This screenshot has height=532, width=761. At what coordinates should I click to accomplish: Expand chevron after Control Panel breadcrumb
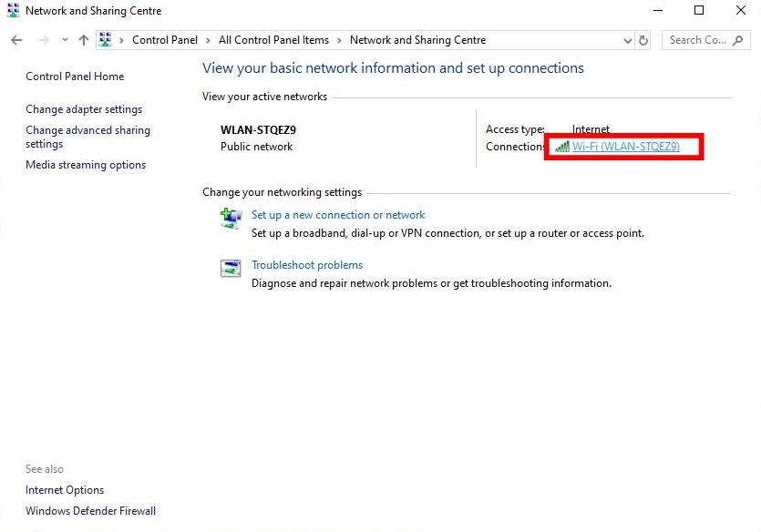(208, 40)
